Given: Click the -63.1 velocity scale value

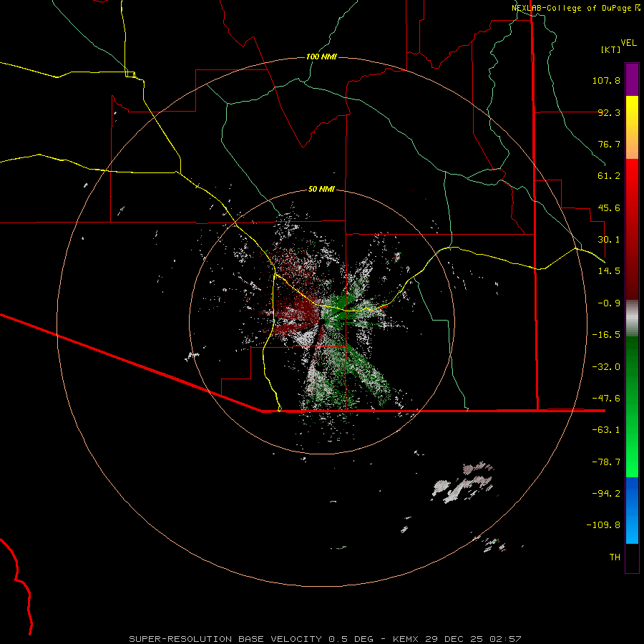Looking at the screenshot, I should [606, 430].
